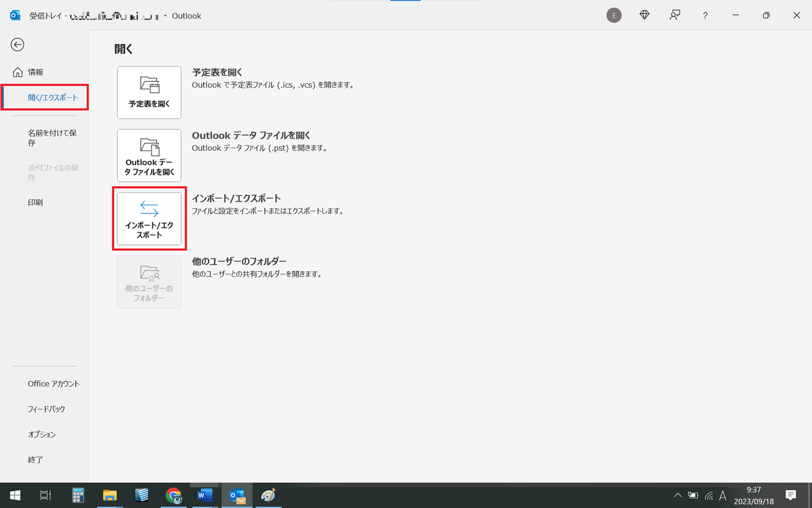
Task: Go to Office アカウント page
Action: pos(53,384)
